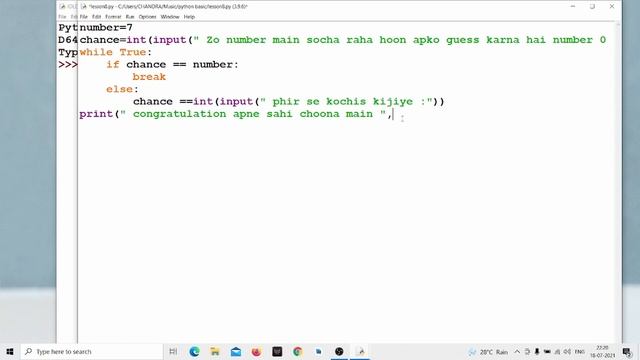Screen dimensions: 640x360
Task: Launch Google Chrome from the taskbar
Action: 298,351
